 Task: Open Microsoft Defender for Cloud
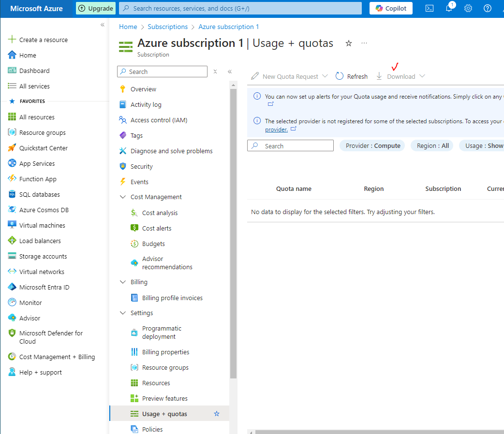tap(51, 337)
